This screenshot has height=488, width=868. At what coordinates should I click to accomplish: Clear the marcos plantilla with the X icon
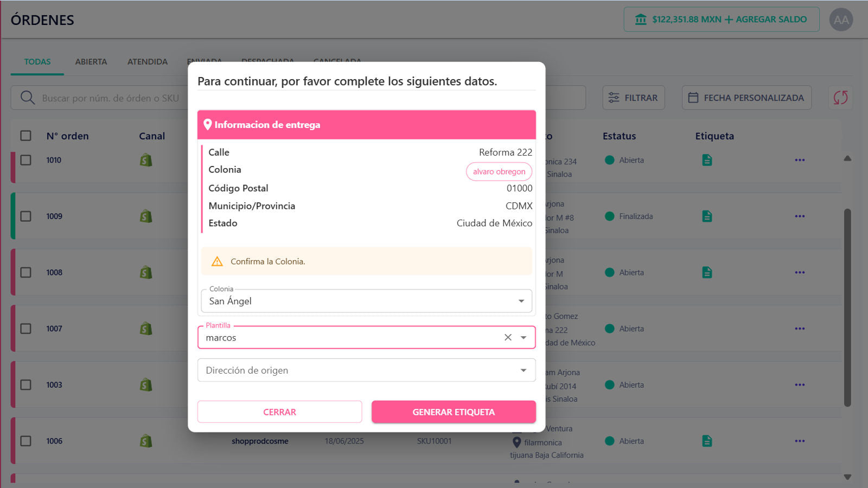507,337
